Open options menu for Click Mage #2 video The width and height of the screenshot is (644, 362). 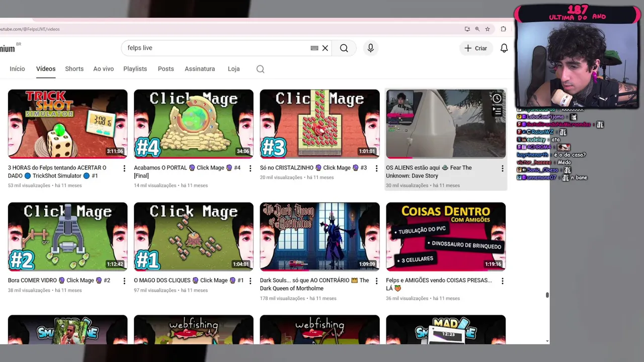(124, 281)
